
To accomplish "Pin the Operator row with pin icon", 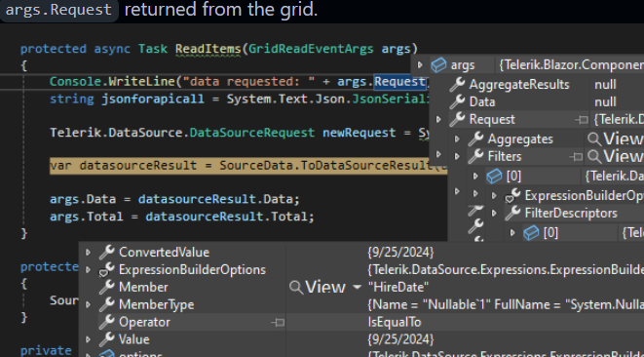I will (278, 323).
